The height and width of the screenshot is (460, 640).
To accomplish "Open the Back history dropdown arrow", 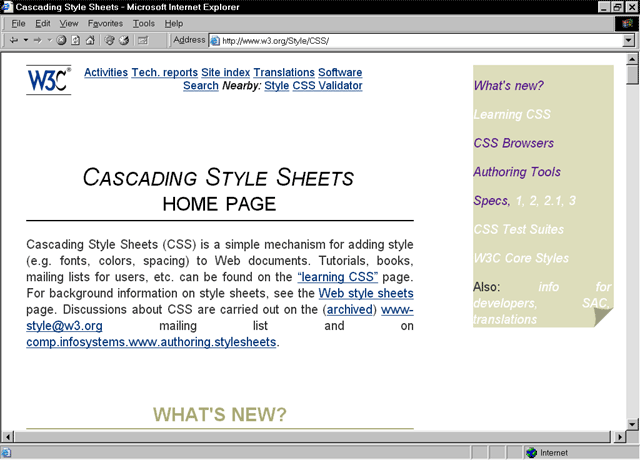I will [26, 40].
